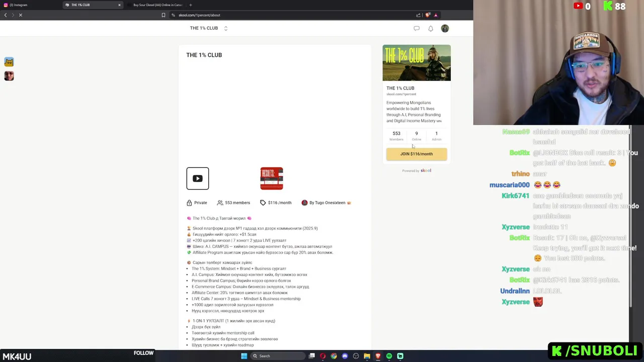Viewport: 644px width, 362px height.
Task: Switch to the Instagram tab
Action: click(x=30, y=5)
